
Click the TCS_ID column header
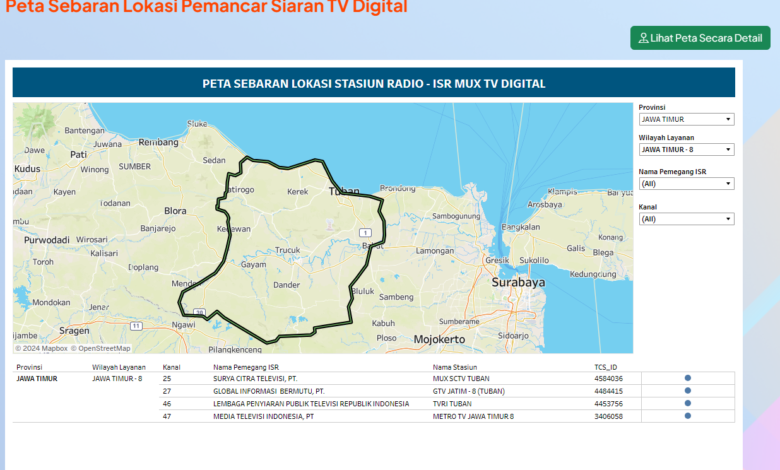pos(605,367)
